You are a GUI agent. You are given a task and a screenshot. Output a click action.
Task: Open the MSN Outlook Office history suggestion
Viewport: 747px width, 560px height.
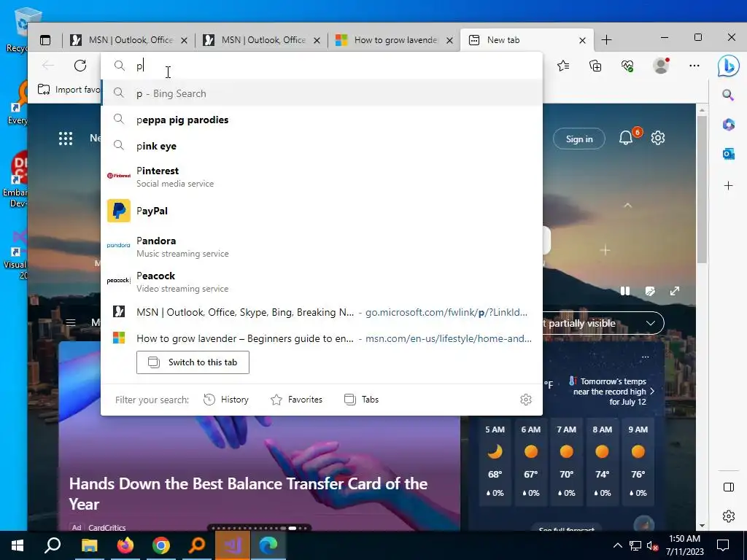(322, 312)
